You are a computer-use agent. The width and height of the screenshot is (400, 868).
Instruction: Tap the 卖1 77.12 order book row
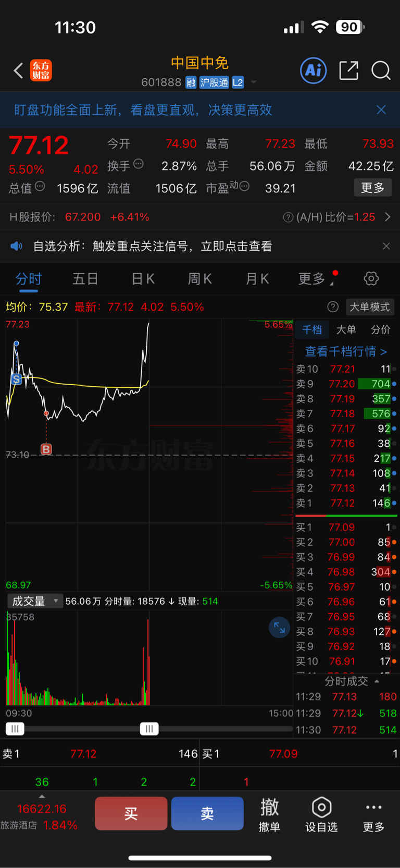(346, 503)
